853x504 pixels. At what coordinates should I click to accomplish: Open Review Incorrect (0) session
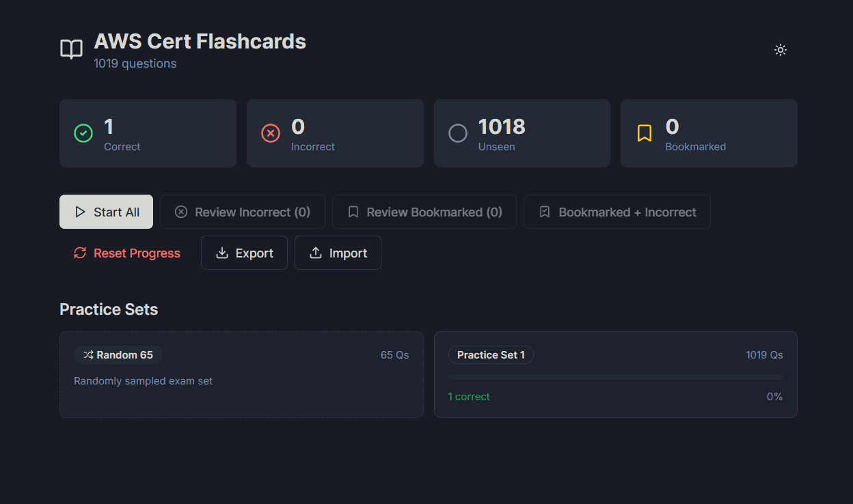tap(242, 212)
